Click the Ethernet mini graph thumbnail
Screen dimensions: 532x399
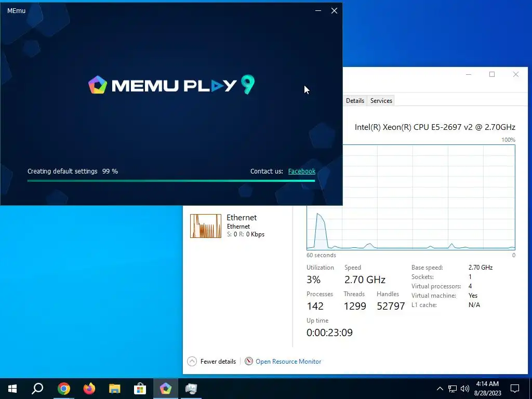pos(206,226)
